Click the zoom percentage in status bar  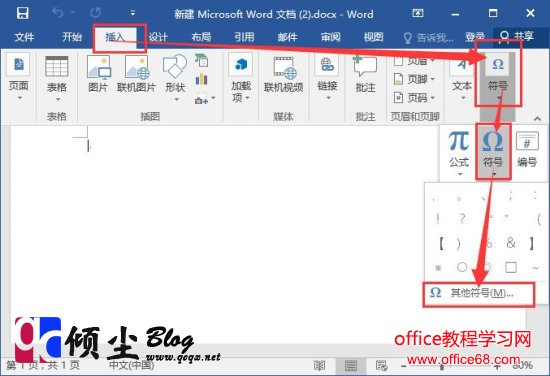[x=523, y=365]
